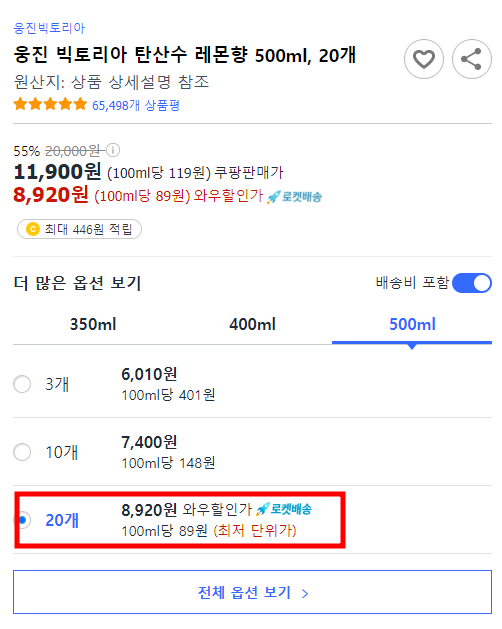Switch to the 400ml tab
The image size is (502, 629).
click(x=252, y=325)
